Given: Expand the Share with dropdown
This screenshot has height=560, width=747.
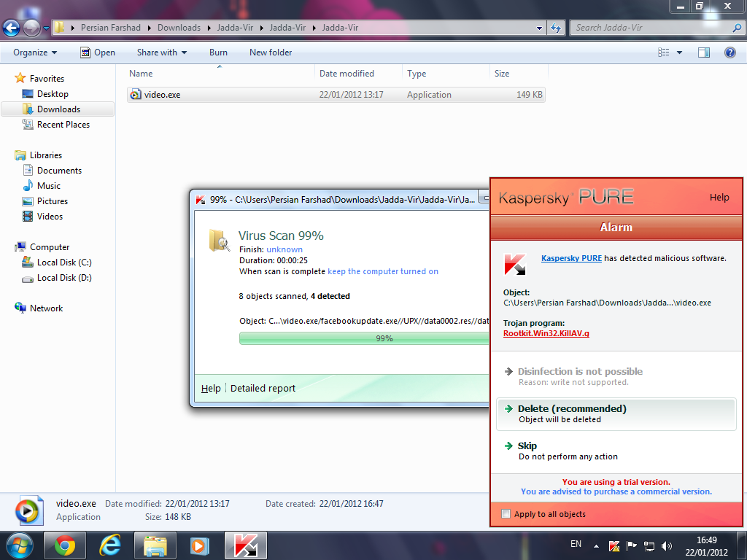Looking at the screenshot, I should tap(161, 52).
